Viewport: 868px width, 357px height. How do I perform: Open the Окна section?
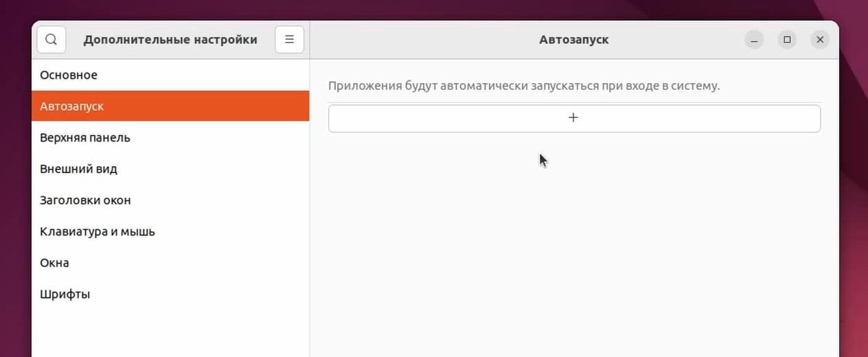170,263
